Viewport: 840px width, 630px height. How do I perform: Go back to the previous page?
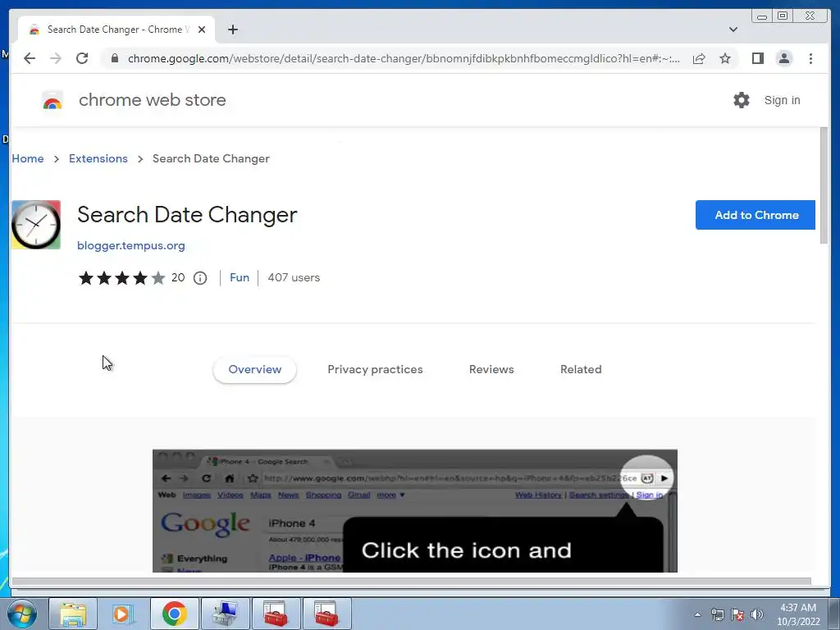pyautogui.click(x=30, y=58)
